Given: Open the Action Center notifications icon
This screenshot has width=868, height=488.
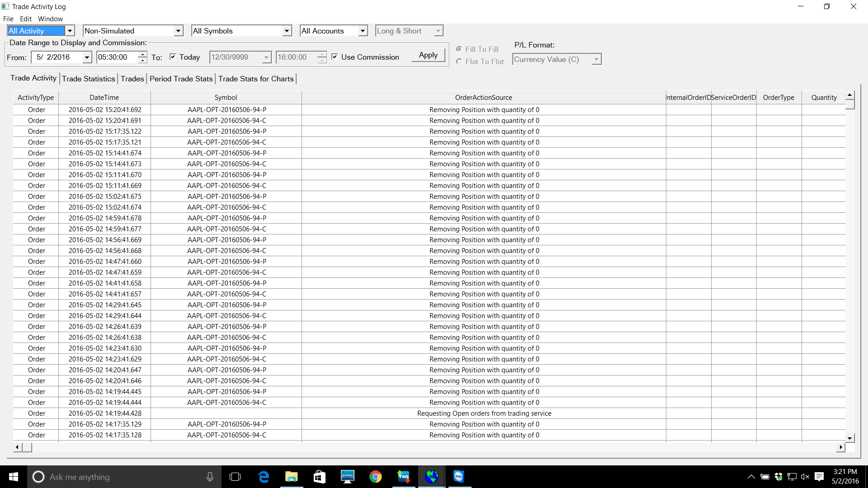Looking at the screenshot, I should pyautogui.click(x=819, y=477).
